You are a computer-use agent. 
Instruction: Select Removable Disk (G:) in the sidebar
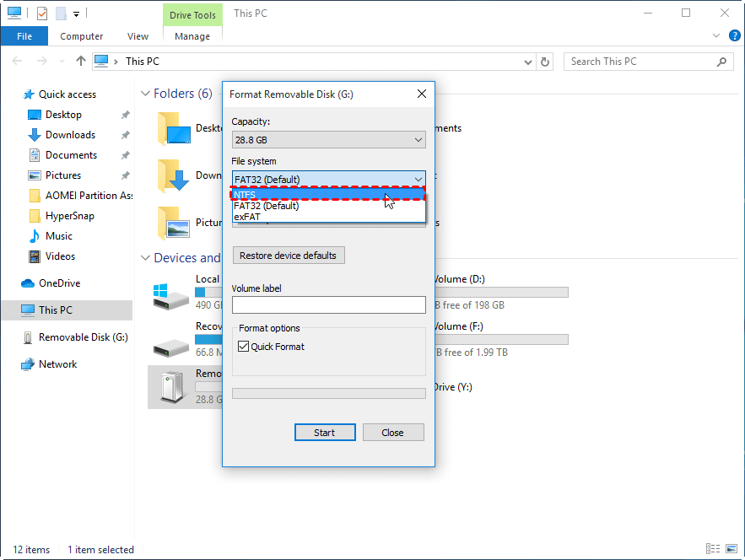(x=85, y=337)
